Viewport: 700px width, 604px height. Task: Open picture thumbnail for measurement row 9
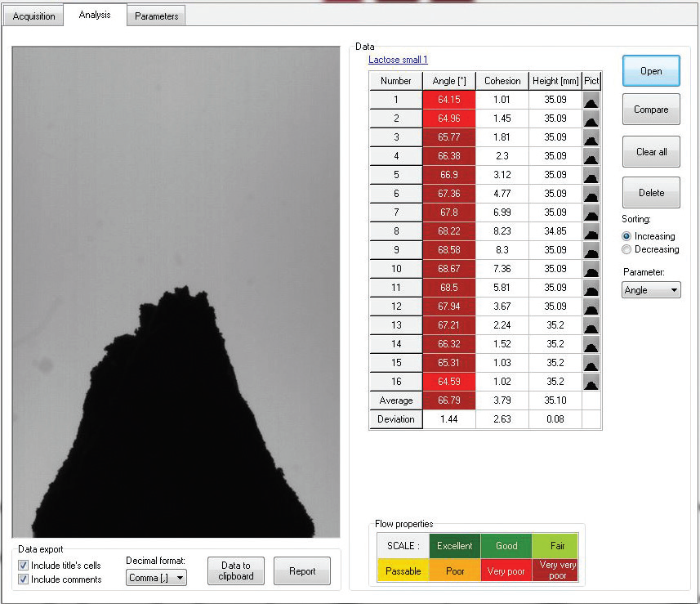coord(591,250)
